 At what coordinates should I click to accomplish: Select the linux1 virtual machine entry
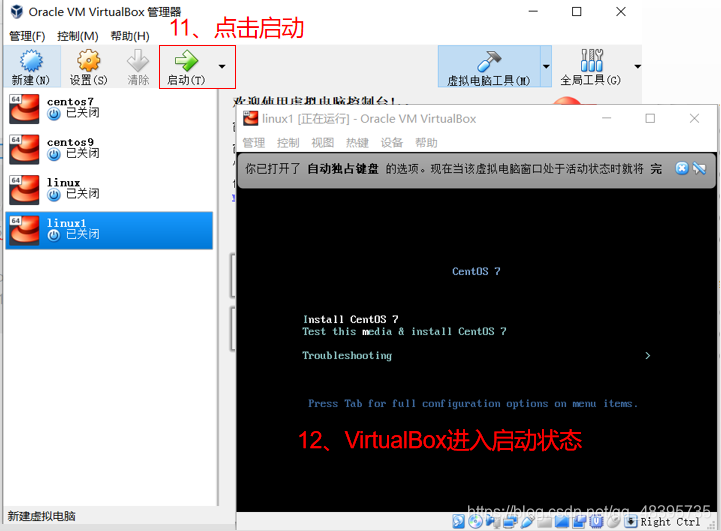[109, 230]
